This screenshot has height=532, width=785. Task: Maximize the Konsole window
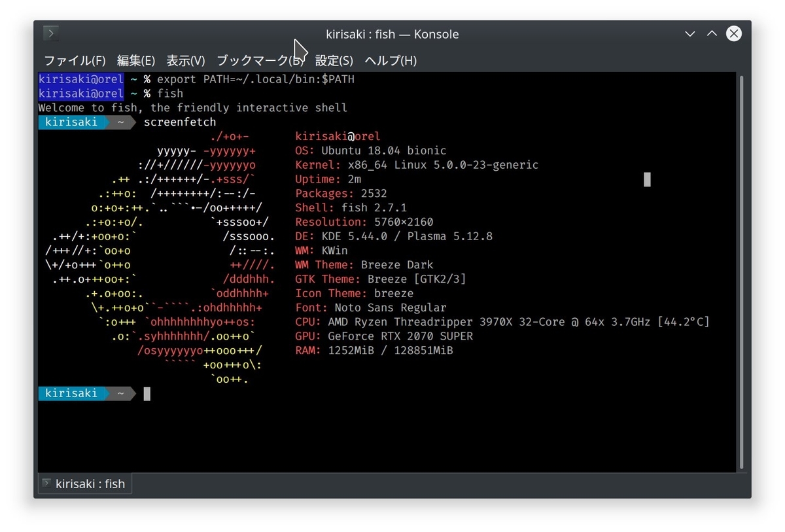pos(712,34)
